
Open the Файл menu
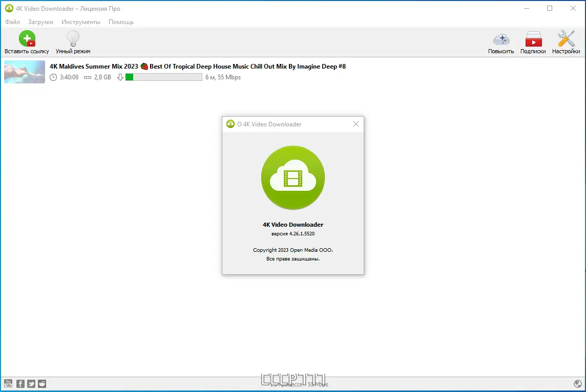[12, 22]
